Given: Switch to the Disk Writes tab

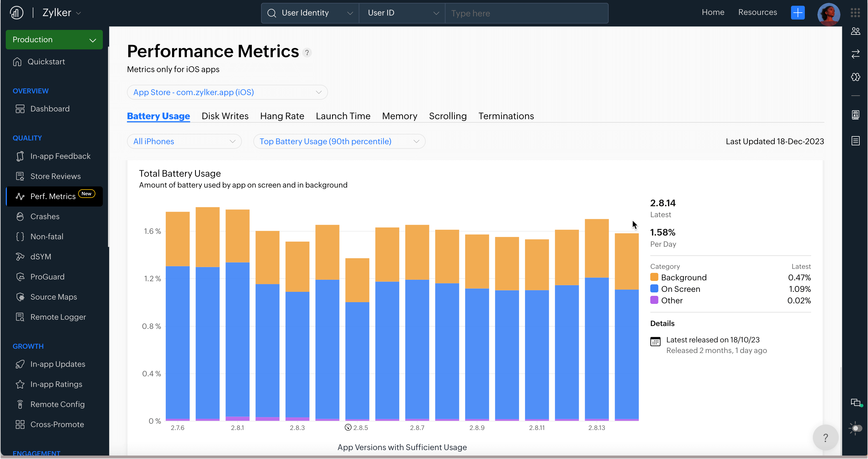Looking at the screenshot, I should (x=225, y=116).
